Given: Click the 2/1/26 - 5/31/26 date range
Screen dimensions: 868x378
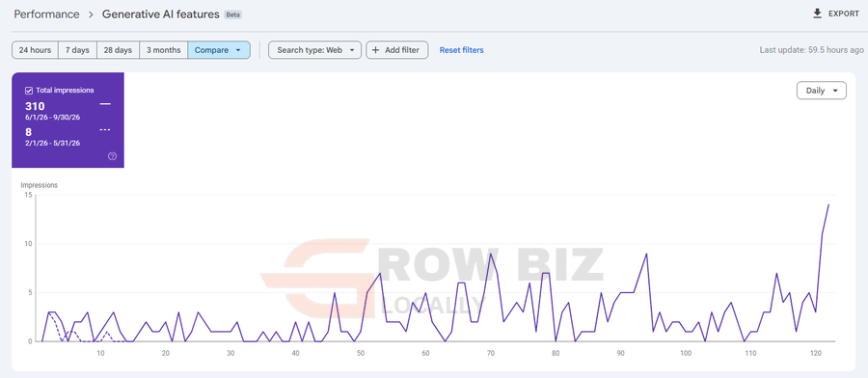Looking at the screenshot, I should click(x=53, y=143).
